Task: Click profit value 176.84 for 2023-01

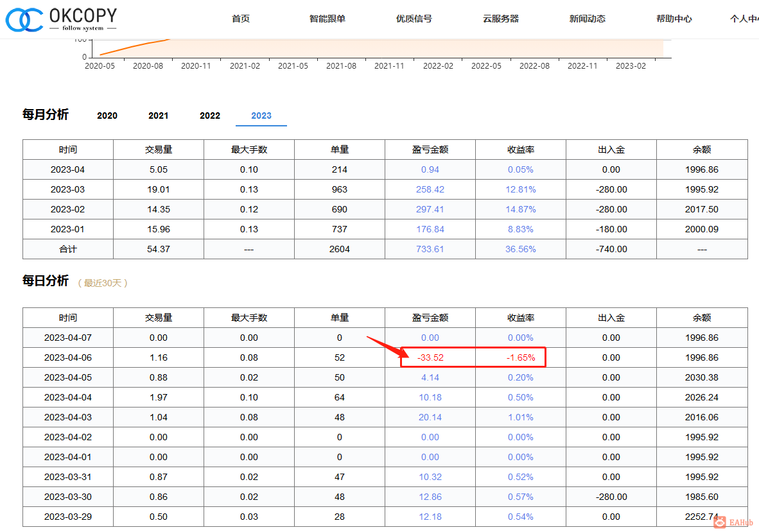Action: point(430,229)
